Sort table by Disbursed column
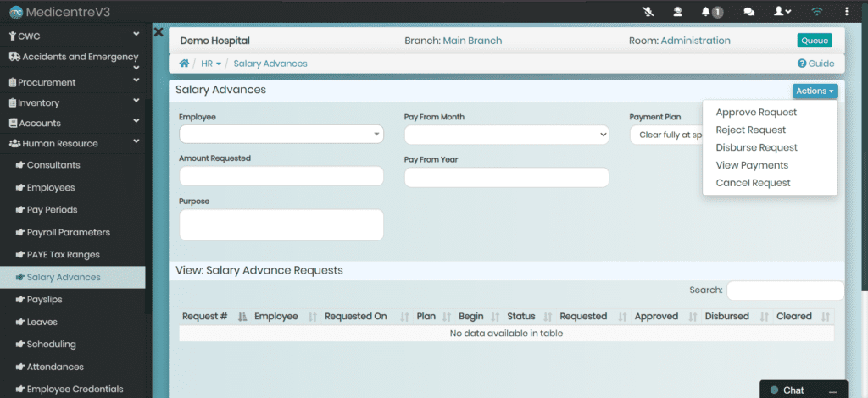Viewport: 868px width, 398px height. tap(737, 317)
